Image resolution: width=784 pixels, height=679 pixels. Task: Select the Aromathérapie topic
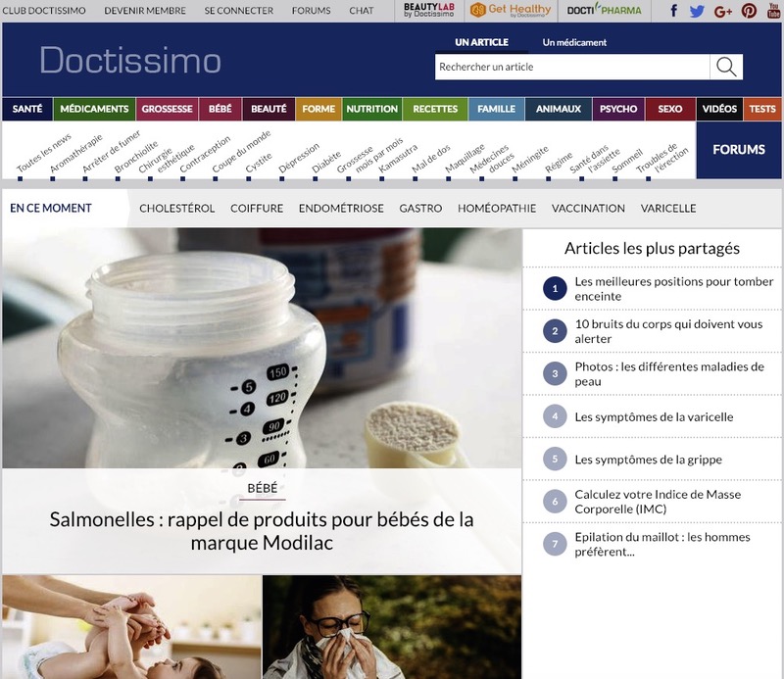pos(76,153)
